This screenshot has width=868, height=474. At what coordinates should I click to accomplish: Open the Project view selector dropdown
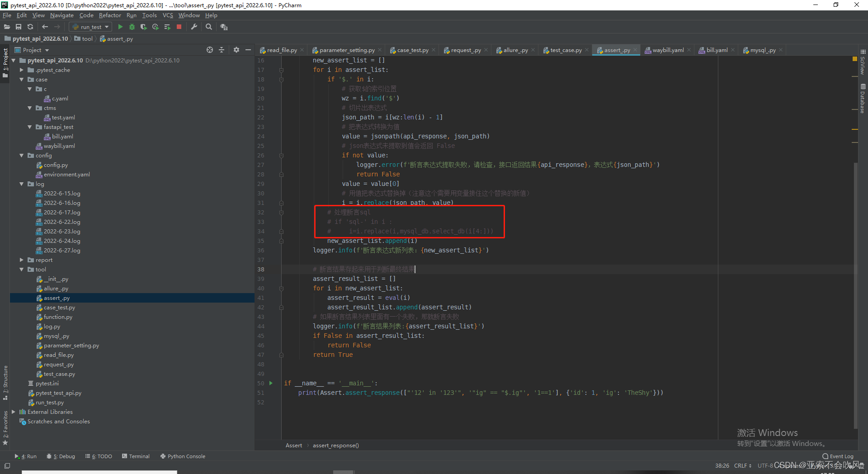(x=32, y=50)
